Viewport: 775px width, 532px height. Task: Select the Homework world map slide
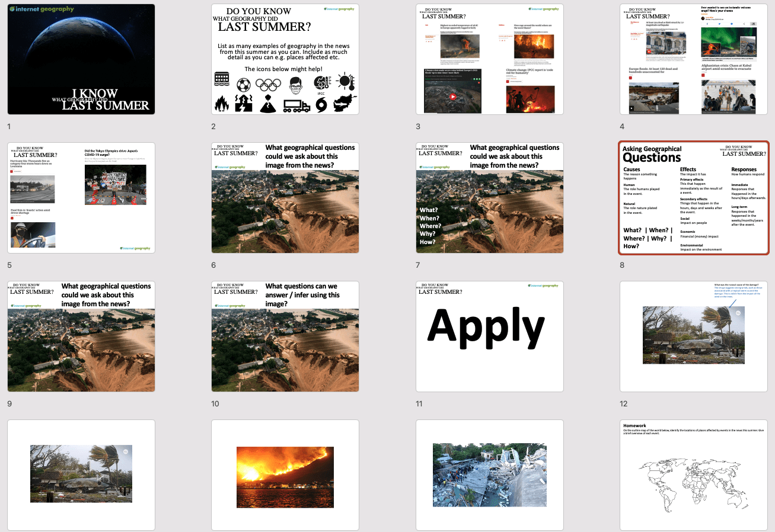(x=694, y=475)
